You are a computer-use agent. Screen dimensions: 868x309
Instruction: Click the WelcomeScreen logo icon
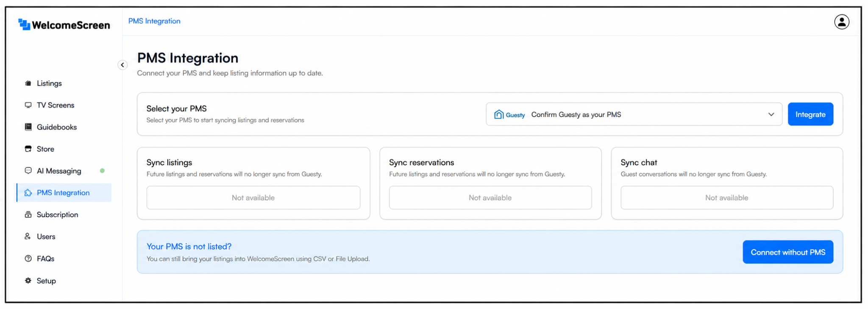point(24,25)
